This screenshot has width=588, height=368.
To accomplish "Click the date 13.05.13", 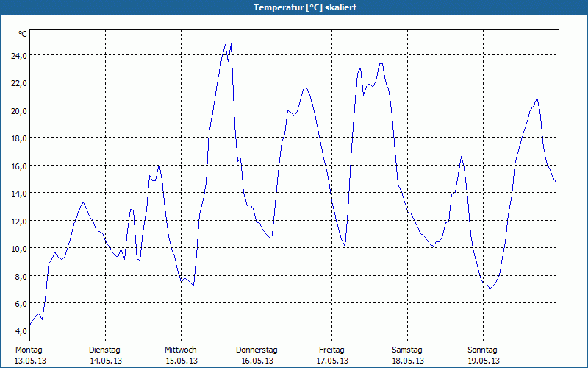I will click(30, 361).
